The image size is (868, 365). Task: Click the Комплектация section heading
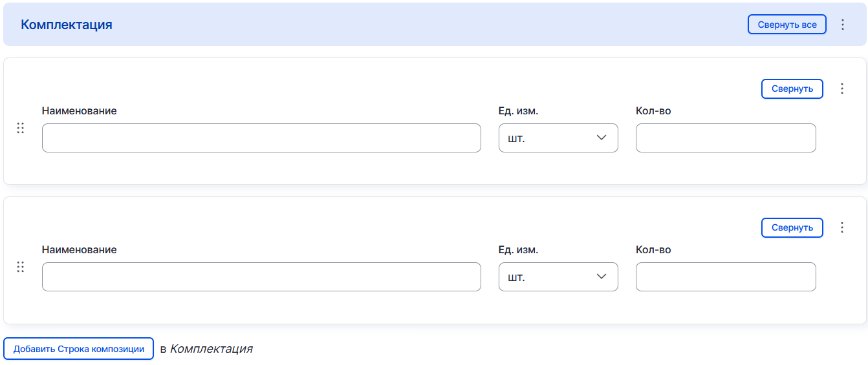click(x=67, y=25)
